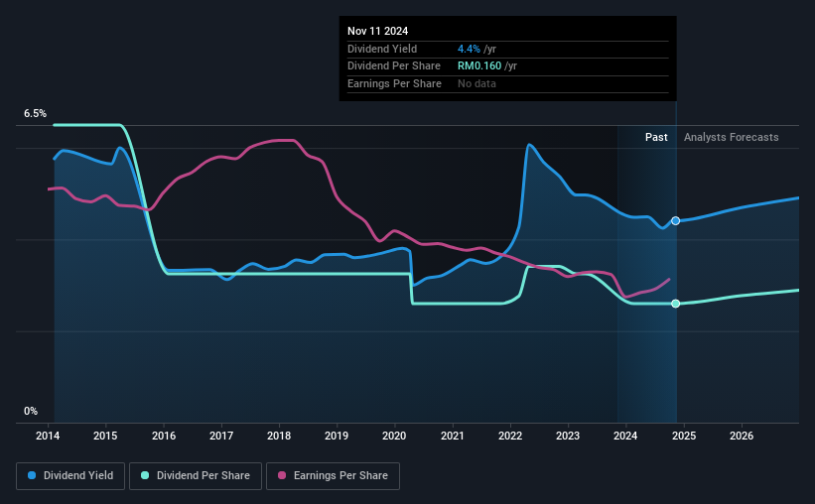815x504 pixels.
Task: Click 'Earnings Per Share' row label in tooltip
Action: click(394, 83)
